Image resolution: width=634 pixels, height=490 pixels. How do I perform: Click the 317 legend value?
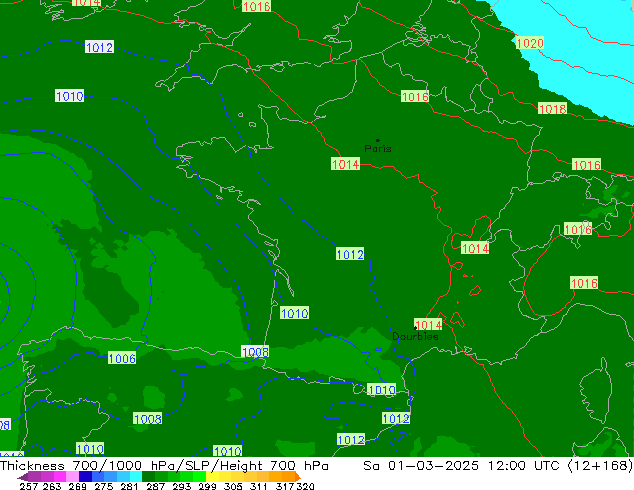[284, 486]
